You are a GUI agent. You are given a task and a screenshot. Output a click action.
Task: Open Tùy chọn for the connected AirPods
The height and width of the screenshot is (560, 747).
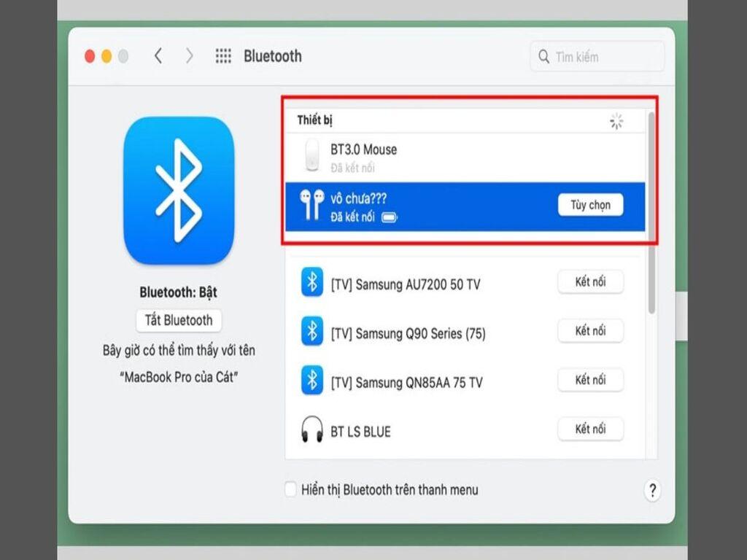click(x=590, y=205)
